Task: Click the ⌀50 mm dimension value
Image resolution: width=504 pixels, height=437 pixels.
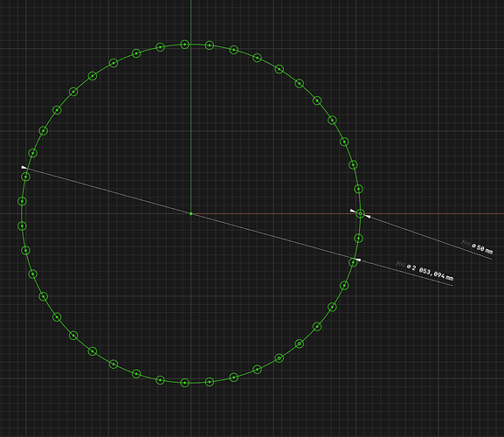Action: (482, 248)
